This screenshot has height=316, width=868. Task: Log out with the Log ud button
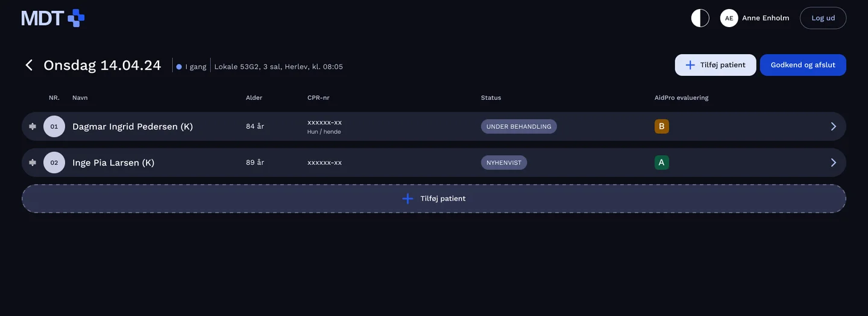(823, 18)
